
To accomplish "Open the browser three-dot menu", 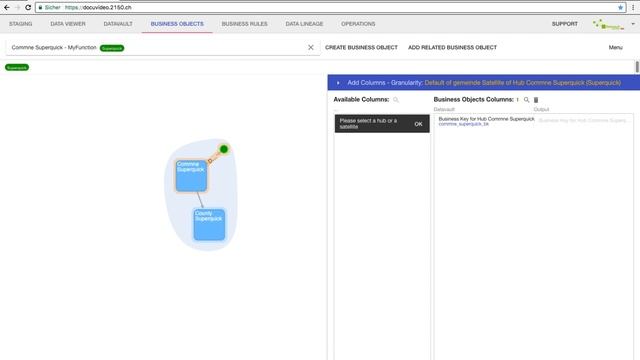I will [x=633, y=7].
